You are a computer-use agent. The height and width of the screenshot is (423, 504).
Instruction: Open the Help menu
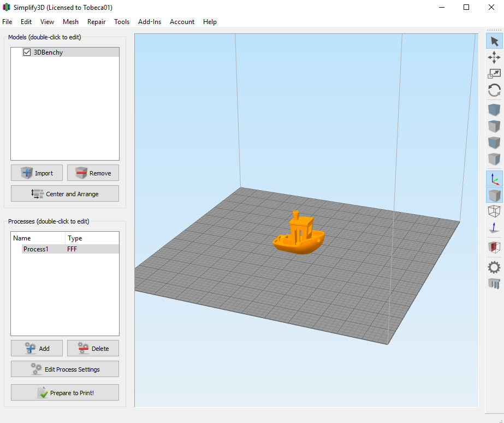click(x=210, y=21)
